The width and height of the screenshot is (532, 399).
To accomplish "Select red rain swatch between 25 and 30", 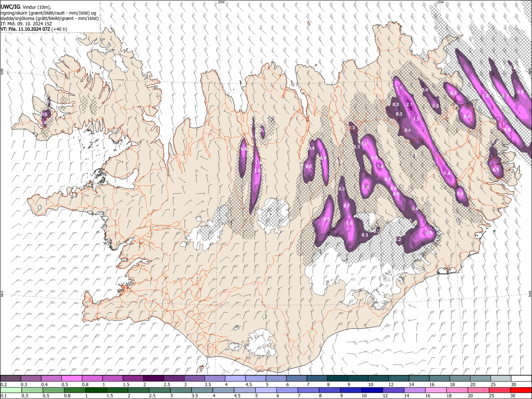I will pyautogui.click(x=501, y=390).
